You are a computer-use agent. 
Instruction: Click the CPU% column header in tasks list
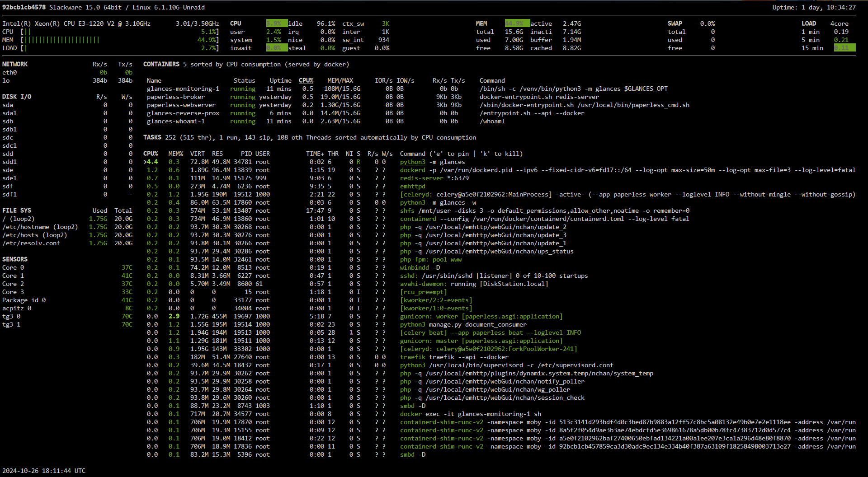151,154
